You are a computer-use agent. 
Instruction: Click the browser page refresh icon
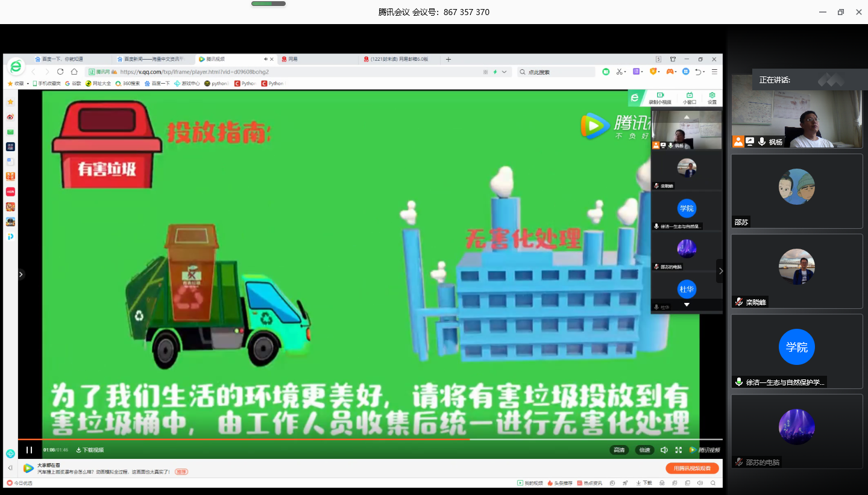point(60,72)
